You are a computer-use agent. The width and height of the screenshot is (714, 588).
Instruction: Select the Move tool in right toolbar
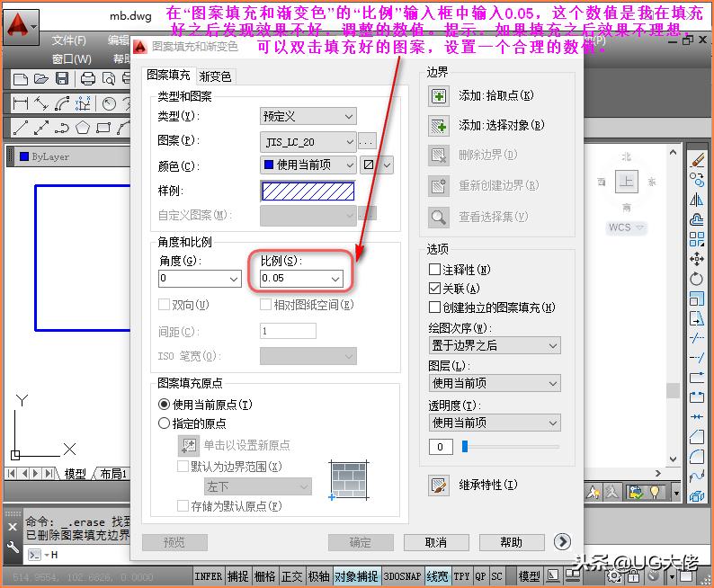697,259
